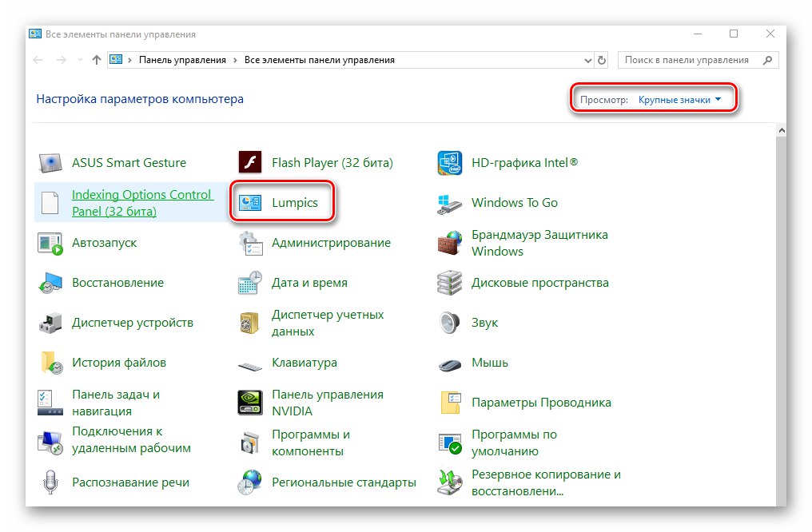Open the Lumpics control panel icon
The image size is (812, 532).
[249, 202]
